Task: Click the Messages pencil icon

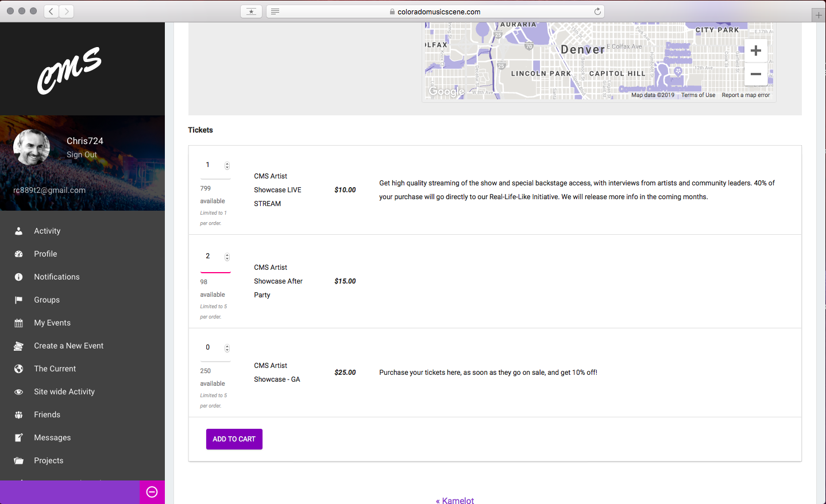Action: tap(18, 437)
